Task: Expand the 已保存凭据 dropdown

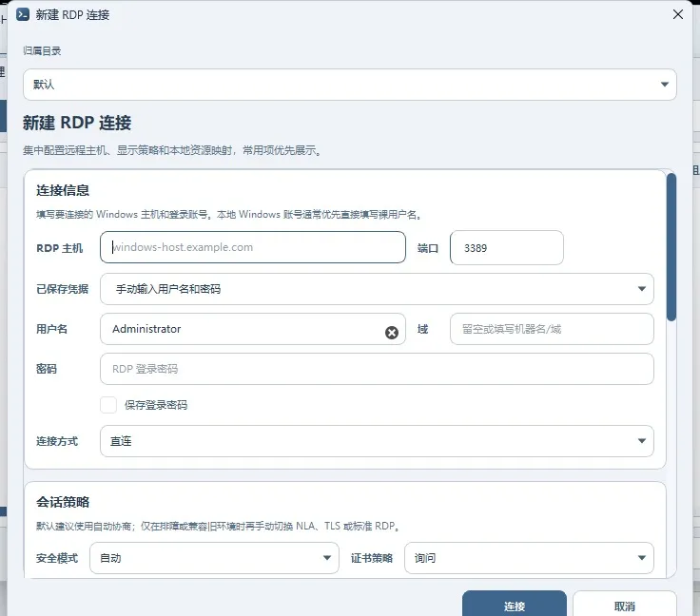Action: coord(377,289)
